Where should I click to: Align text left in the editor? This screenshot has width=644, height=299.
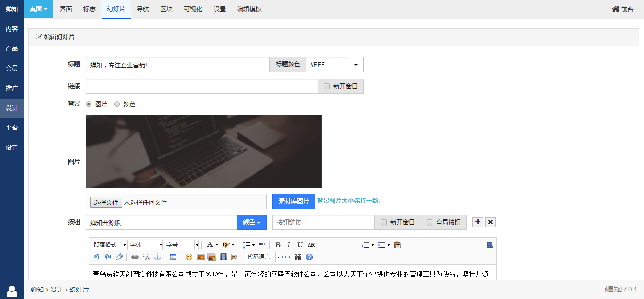(327, 245)
